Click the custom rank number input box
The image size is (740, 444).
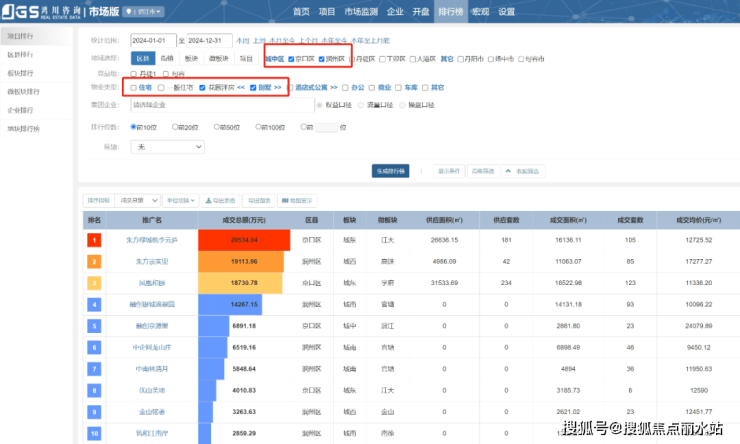[327, 127]
